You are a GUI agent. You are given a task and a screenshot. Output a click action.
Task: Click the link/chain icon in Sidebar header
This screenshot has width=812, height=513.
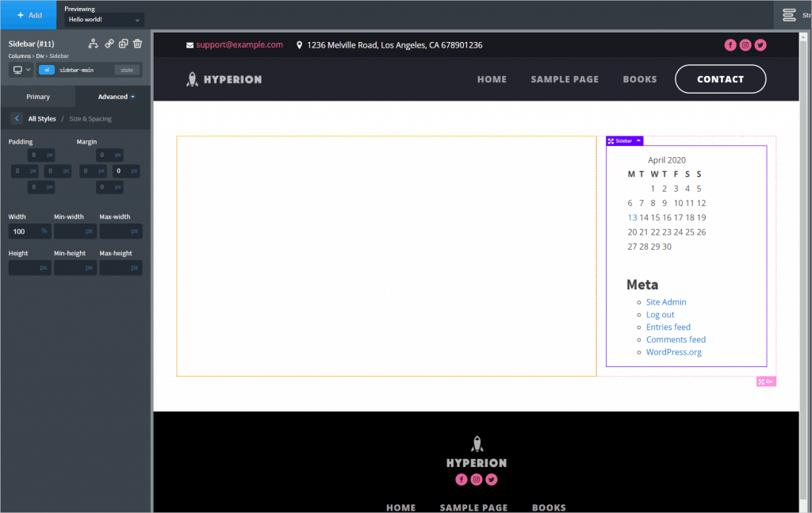click(109, 44)
